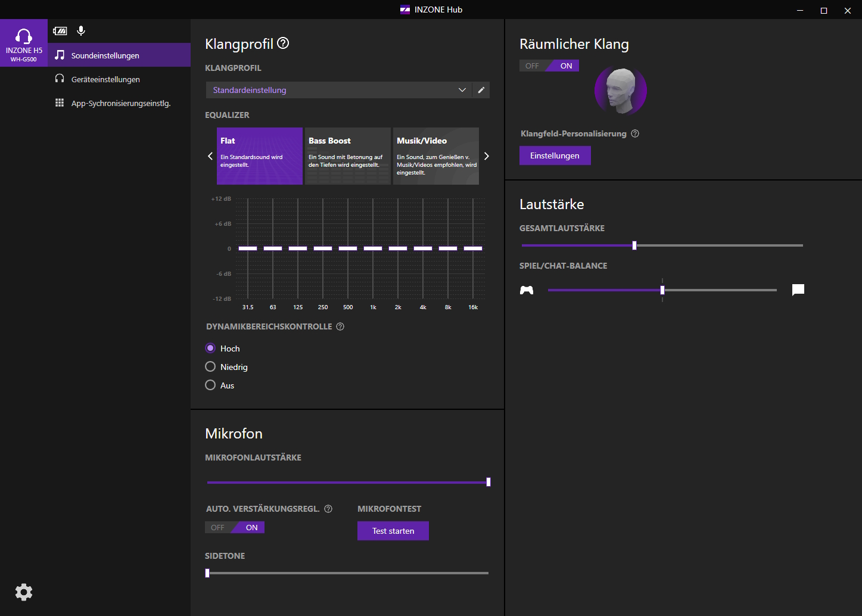
Task: Click help icon next to Klangprofil heading
Action: click(x=284, y=43)
